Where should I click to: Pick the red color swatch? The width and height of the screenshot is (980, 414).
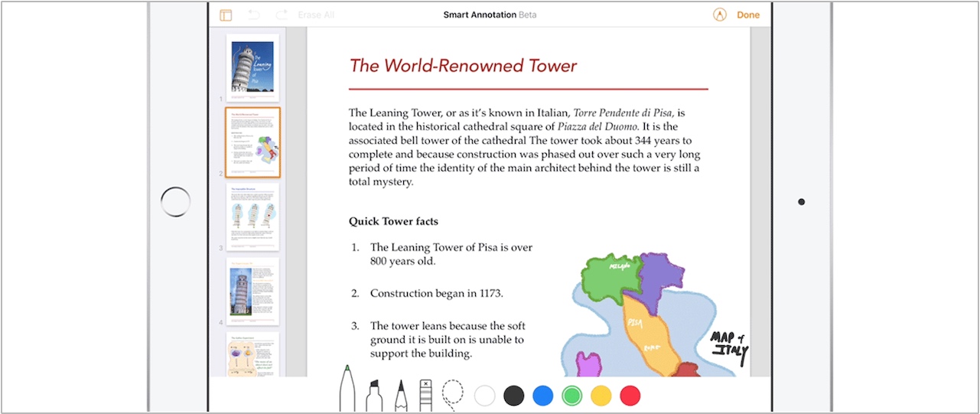[x=630, y=396]
